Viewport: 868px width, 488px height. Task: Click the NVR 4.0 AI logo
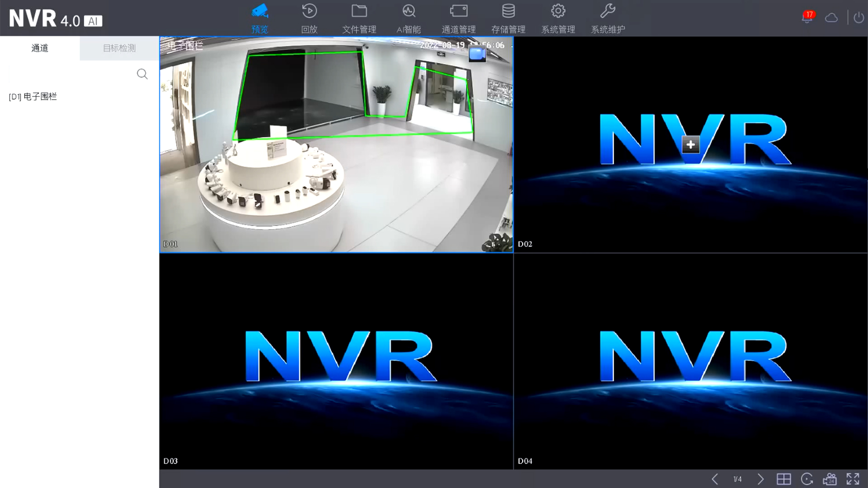coord(56,19)
